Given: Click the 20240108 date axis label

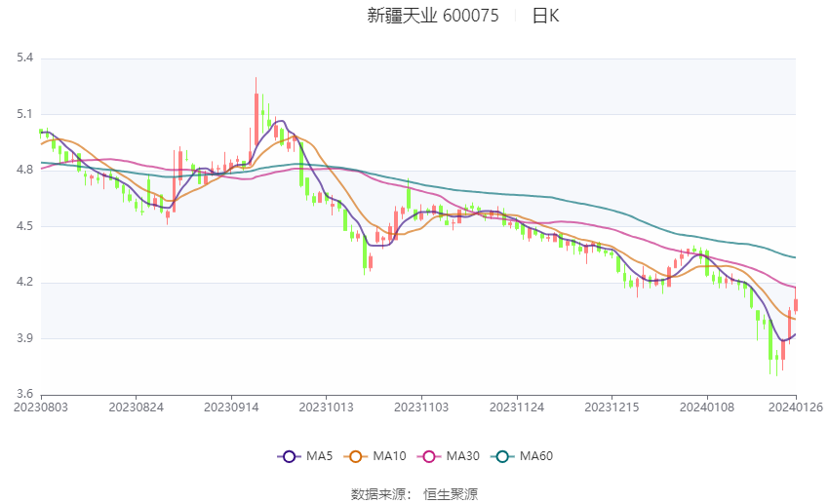Looking at the screenshot, I should tap(707, 407).
